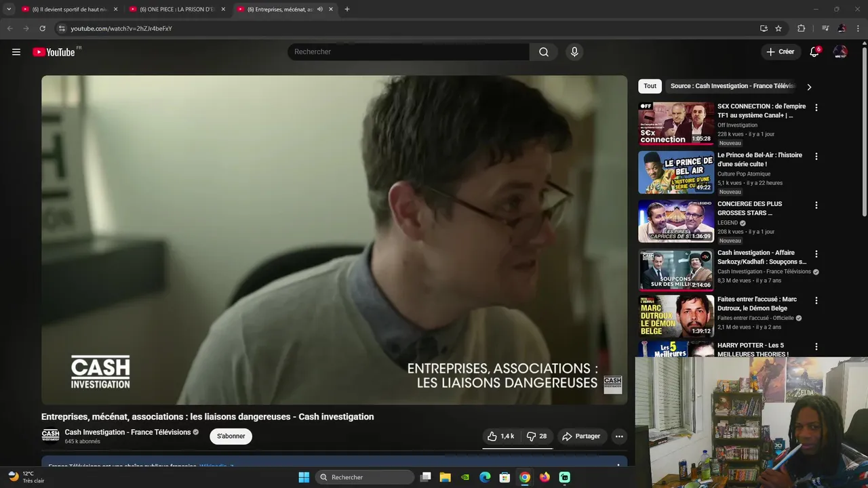The width and height of the screenshot is (868, 488).
Task: Like the video with thumbs-up
Action: tap(500, 436)
